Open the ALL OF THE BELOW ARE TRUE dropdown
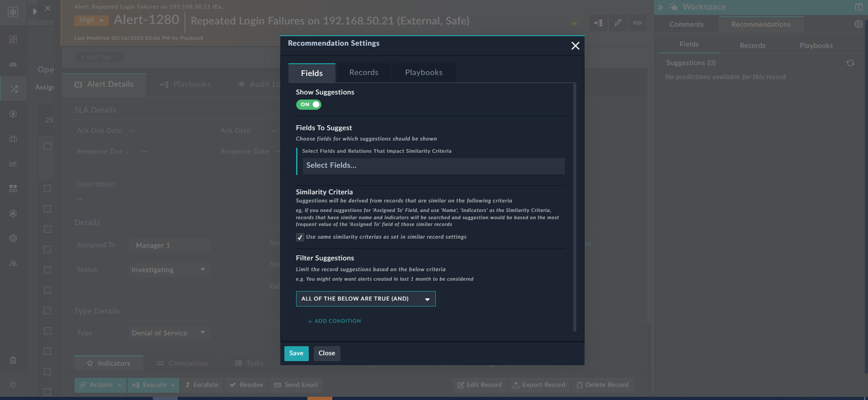868x400 pixels. click(x=366, y=299)
